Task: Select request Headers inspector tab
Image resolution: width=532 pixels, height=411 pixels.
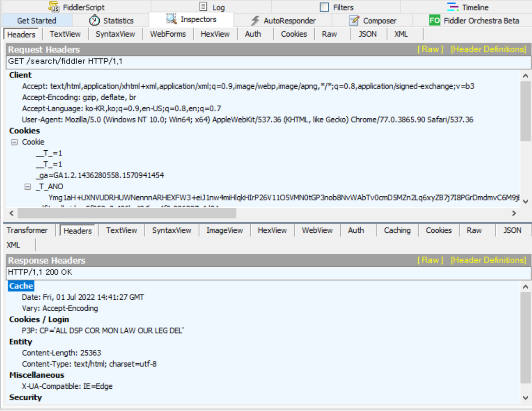Action: pyautogui.click(x=21, y=35)
